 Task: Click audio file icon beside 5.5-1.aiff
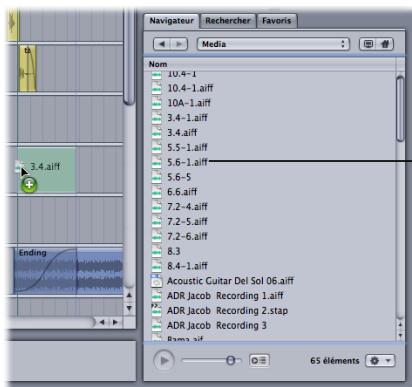pos(156,147)
